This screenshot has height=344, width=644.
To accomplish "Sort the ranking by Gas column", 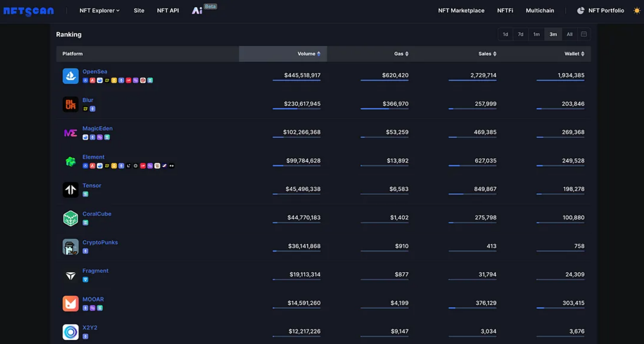I will pos(401,54).
